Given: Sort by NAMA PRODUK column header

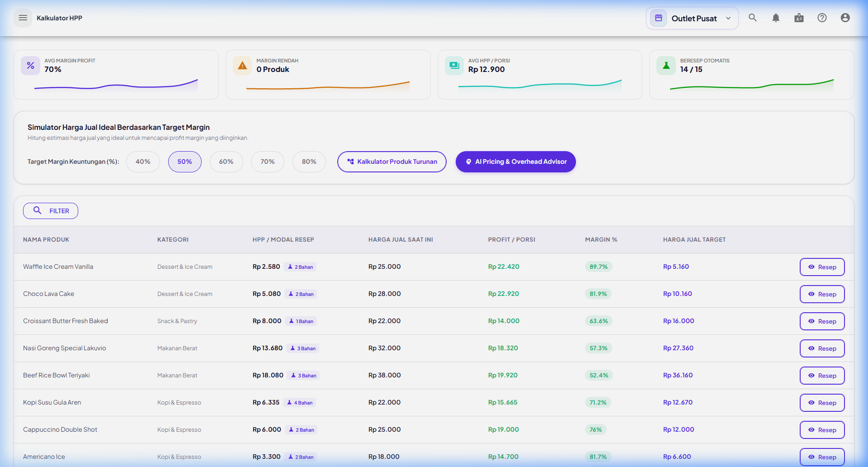Looking at the screenshot, I should tap(46, 239).
